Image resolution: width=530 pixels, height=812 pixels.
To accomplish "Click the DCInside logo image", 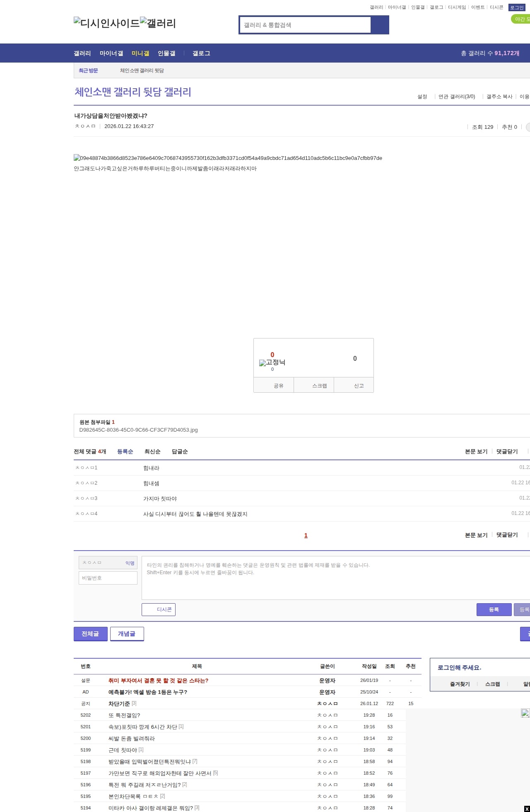I will 106,23.
